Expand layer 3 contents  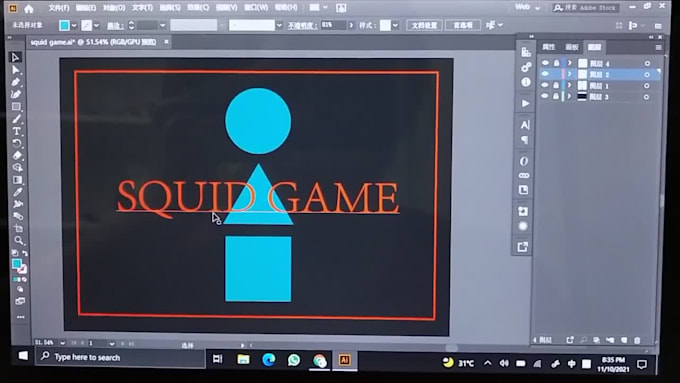click(x=569, y=96)
